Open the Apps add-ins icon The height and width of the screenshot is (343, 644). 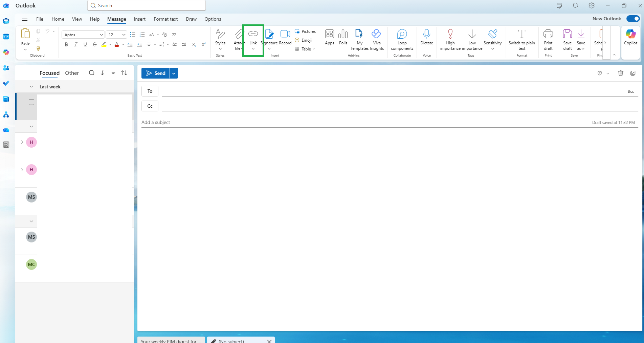point(330,37)
